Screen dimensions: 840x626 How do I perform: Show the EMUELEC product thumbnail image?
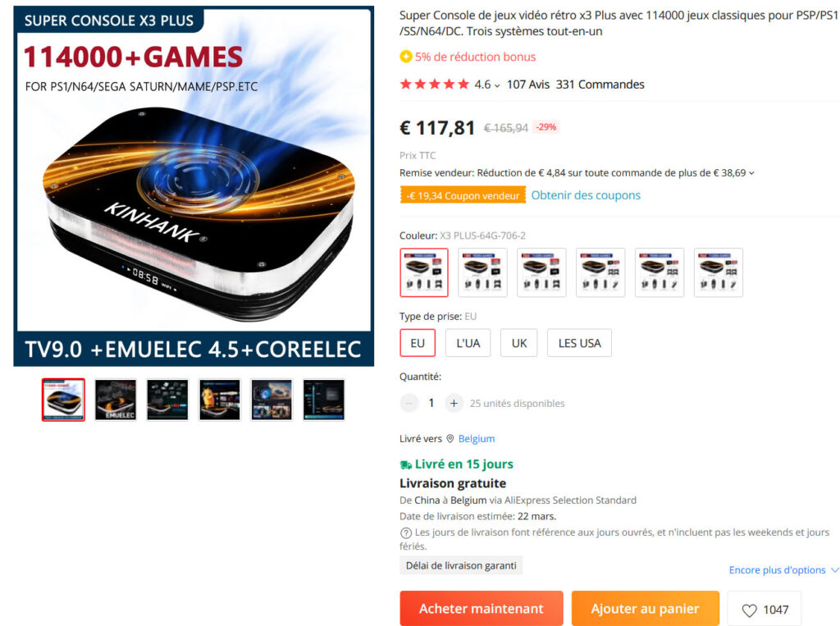[x=115, y=400]
